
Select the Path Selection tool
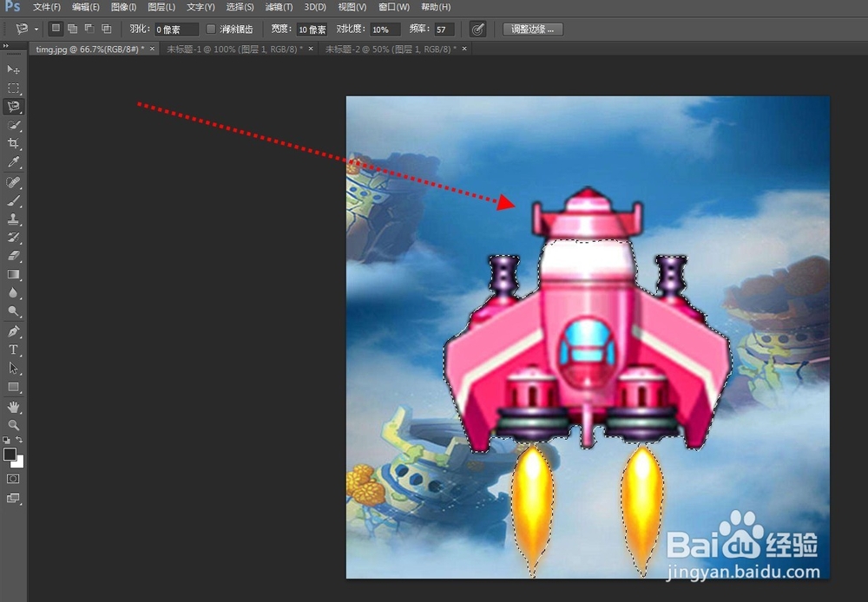pyautogui.click(x=13, y=368)
